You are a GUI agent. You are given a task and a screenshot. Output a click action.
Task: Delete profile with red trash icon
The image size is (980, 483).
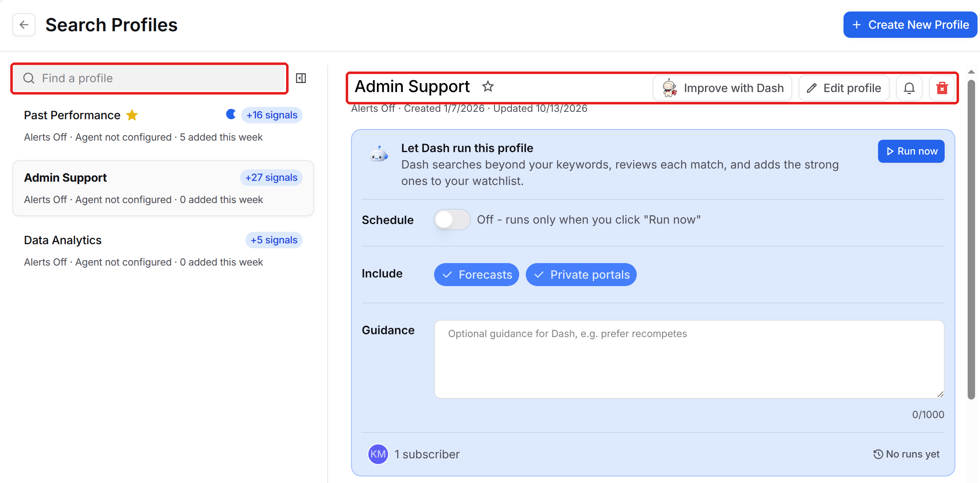point(942,88)
